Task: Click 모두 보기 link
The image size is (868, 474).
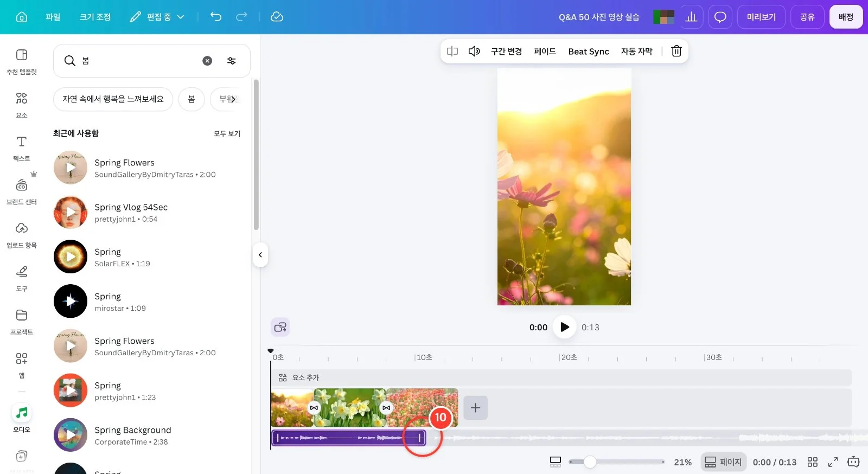Action: pos(227,133)
